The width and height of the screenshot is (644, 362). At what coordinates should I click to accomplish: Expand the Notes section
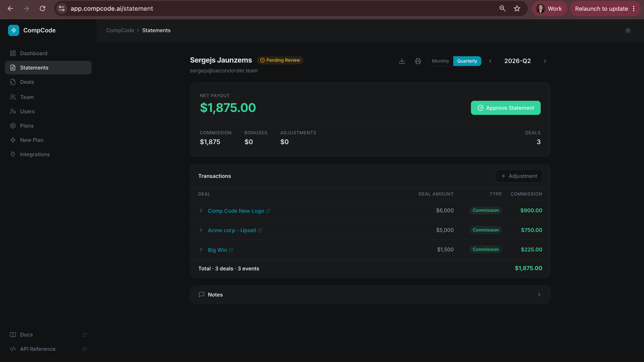point(370,295)
